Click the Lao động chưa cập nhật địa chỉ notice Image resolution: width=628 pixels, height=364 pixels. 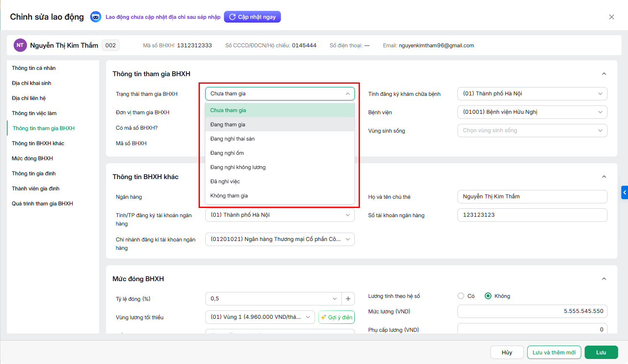tap(163, 17)
